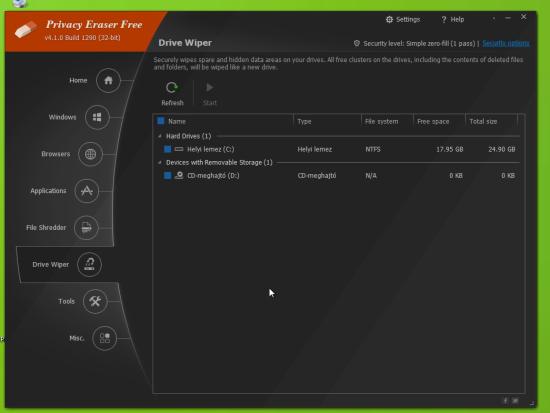
Task: Click the Settings text button
Action: (x=408, y=20)
